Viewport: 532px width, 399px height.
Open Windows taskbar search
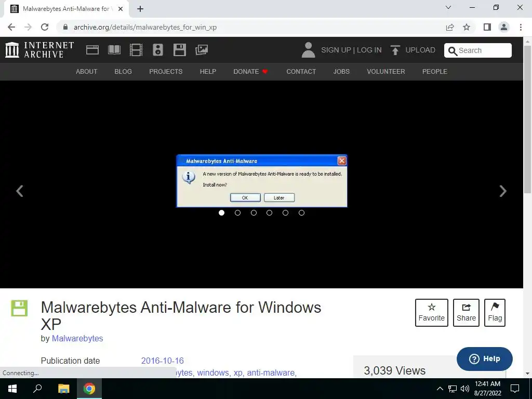[37, 389]
